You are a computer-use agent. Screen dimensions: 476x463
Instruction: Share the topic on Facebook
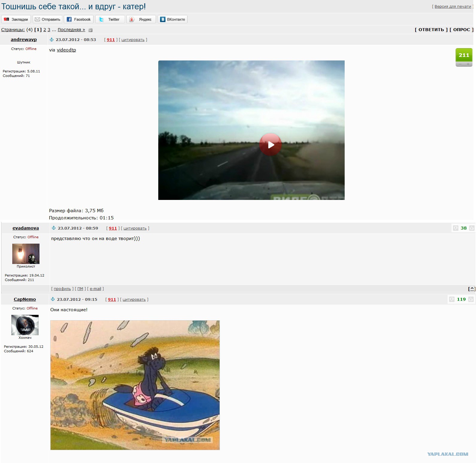point(79,19)
